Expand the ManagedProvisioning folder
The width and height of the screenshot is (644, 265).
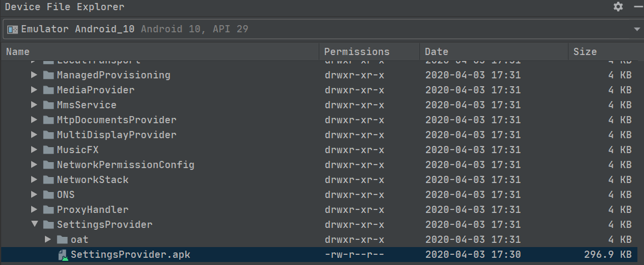tap(35, 75)
